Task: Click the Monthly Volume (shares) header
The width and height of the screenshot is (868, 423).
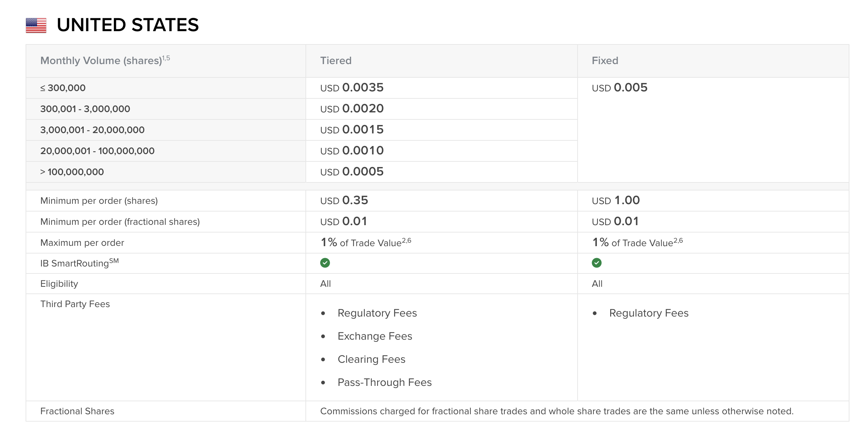Action: click(x=101, y=61)
